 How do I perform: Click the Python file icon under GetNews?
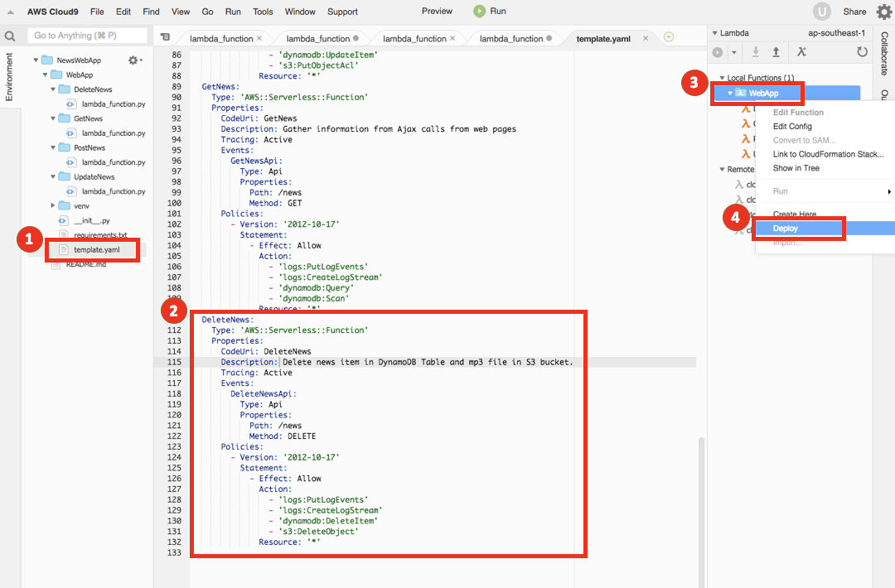70,133
